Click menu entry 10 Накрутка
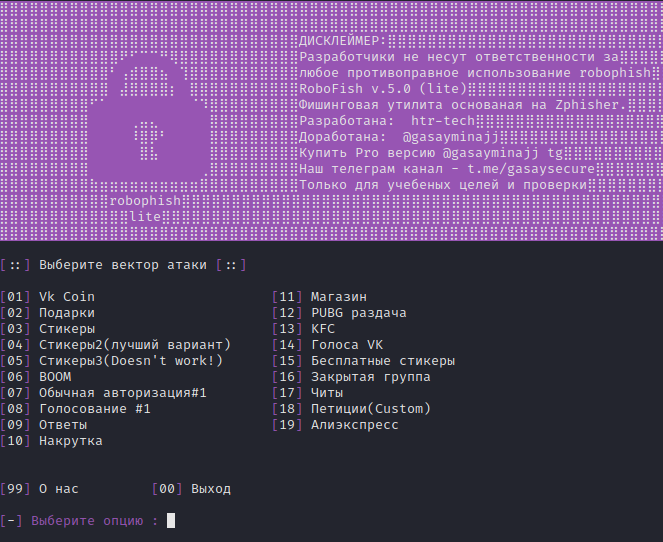This screenshot has width=663, height=542. pyautogui.click(x=70, y=441)
